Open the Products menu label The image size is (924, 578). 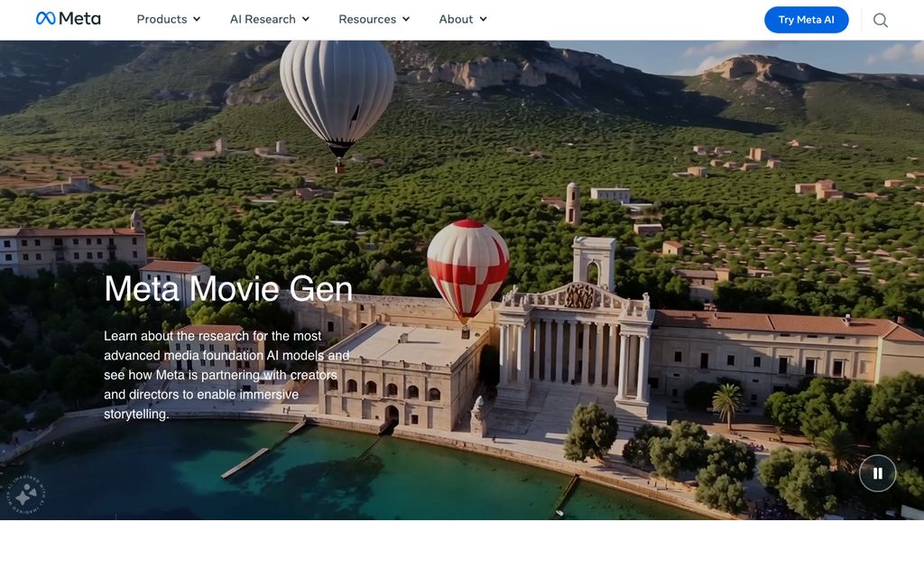(162, 20)
